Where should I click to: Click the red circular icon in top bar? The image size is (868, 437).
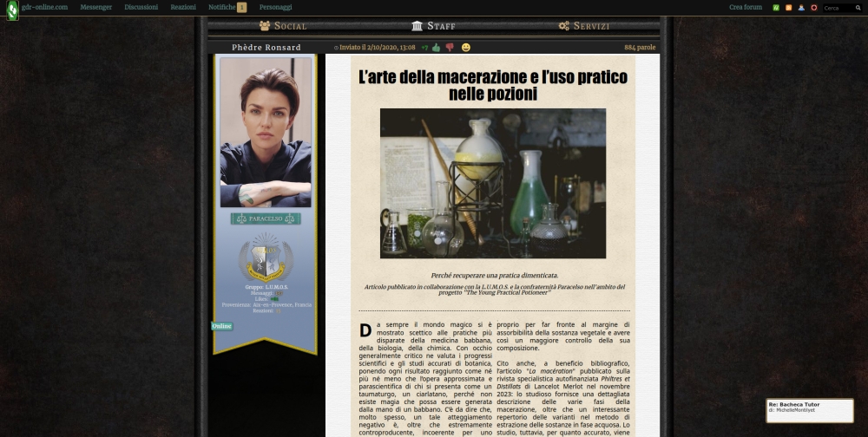point(814,8)
